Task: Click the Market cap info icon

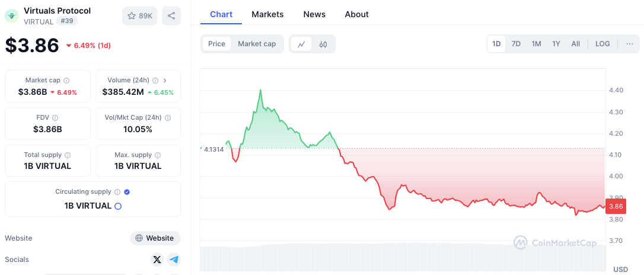Action: click(66, 81)
